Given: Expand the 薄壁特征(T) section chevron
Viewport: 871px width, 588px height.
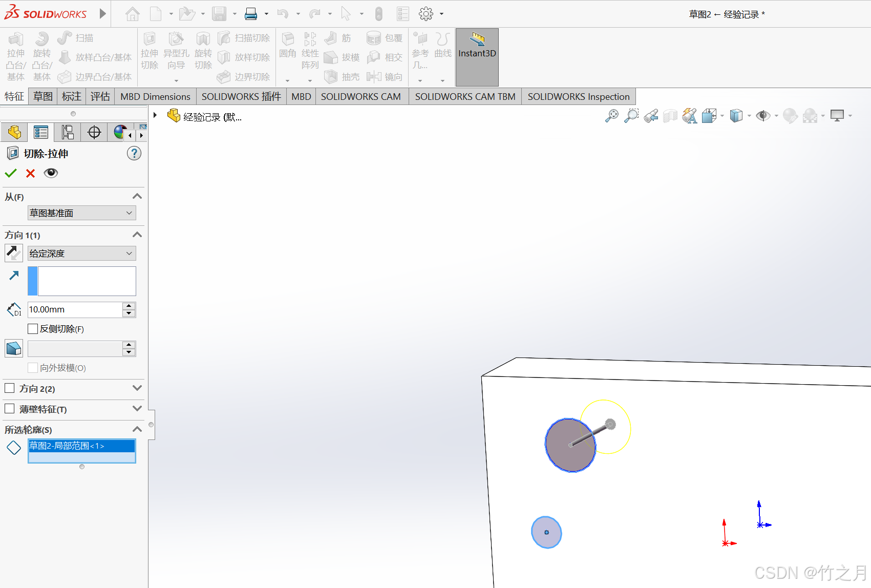Looking at the screenshot, I should pos(137,409).
